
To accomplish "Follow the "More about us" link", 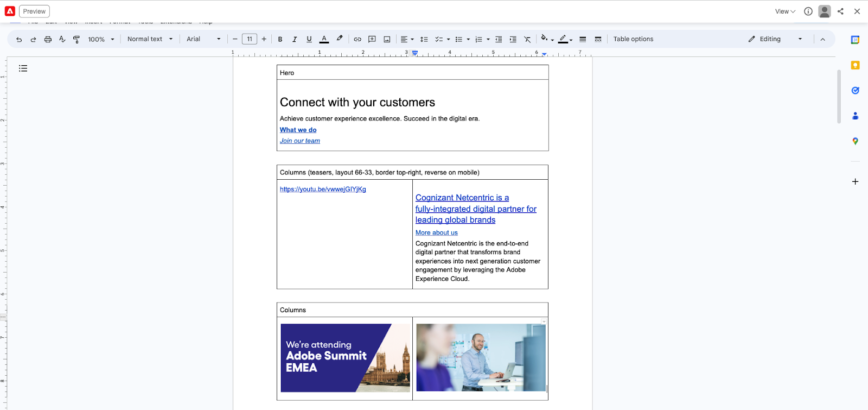I will [436, 232].
